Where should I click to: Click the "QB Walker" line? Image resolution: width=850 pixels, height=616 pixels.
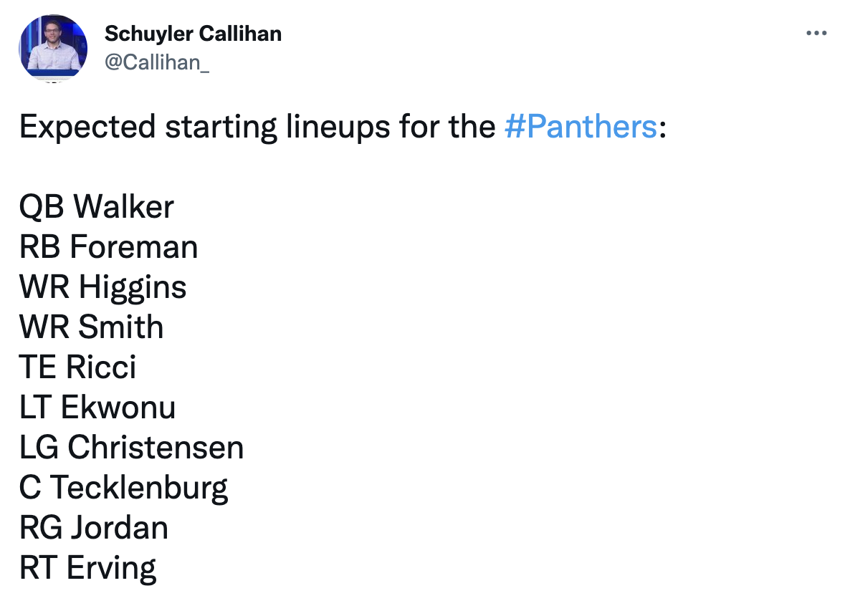coord(97,207)
